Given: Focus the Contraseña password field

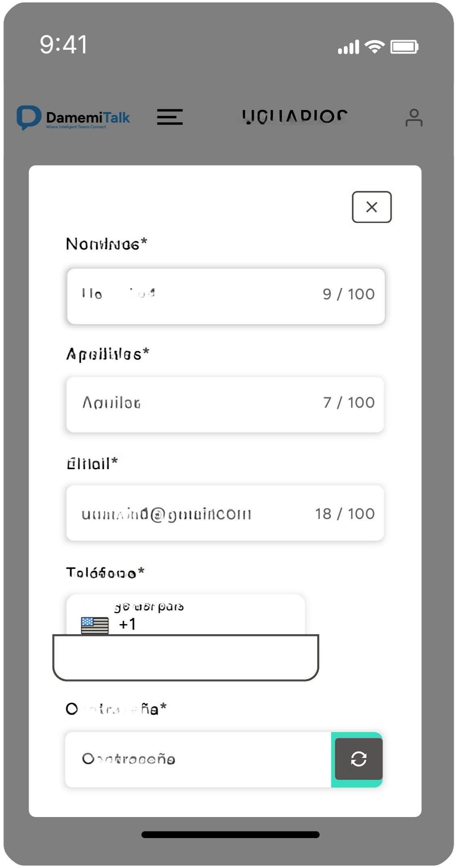Looking at the screenshot, I should (x=198, y=759).
